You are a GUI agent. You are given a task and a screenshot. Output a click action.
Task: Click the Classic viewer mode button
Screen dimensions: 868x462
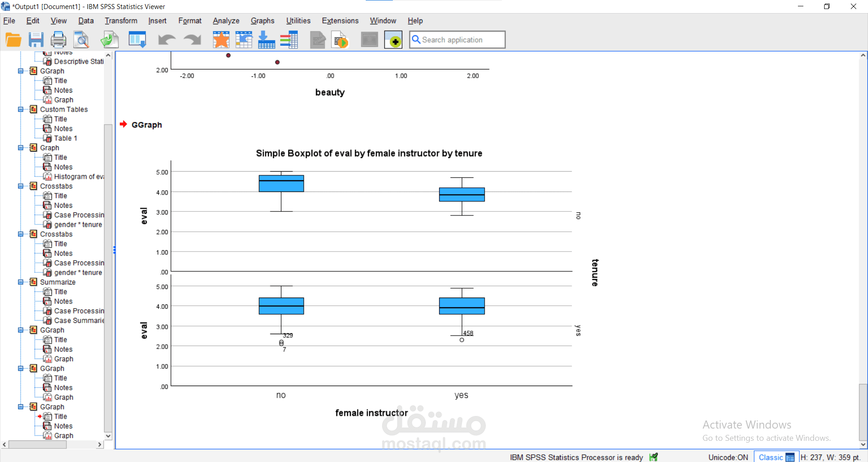point(776,457)
